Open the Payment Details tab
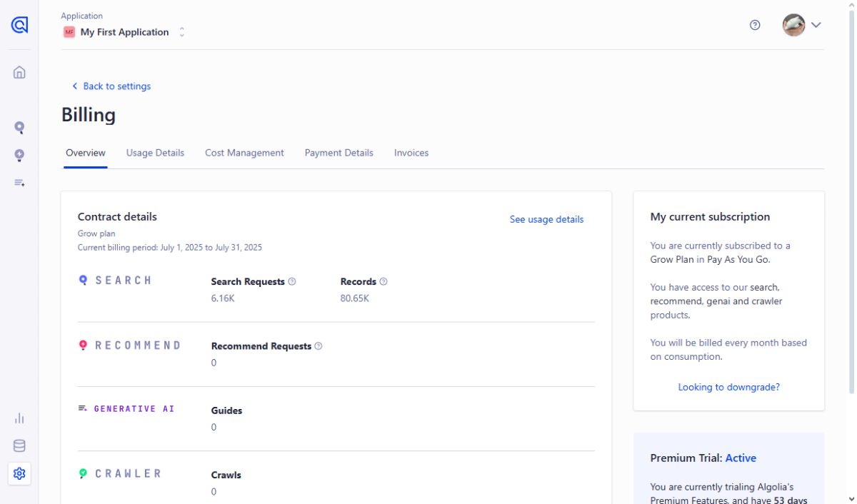The height and width of the screenshot is (504, 857). click(339, 153)
